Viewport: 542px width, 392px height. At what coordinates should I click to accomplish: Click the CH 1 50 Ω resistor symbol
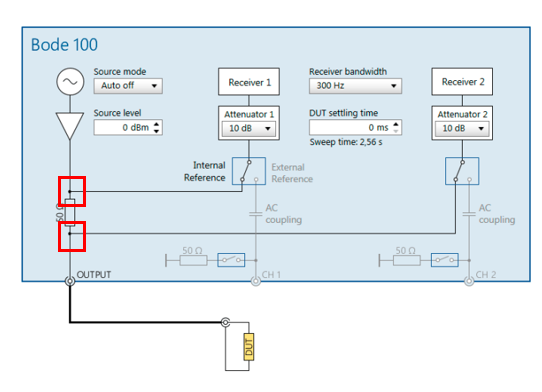[x=194, y=260]
